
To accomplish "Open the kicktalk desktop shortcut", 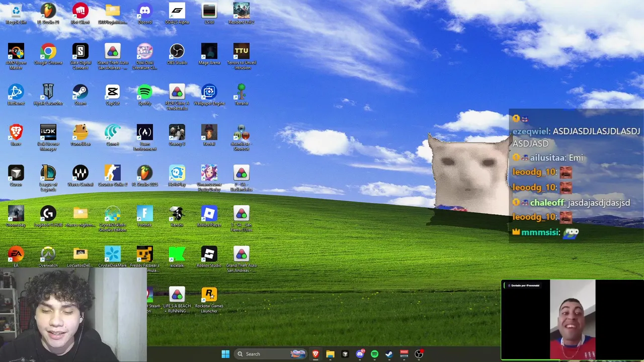I will 177,257.
